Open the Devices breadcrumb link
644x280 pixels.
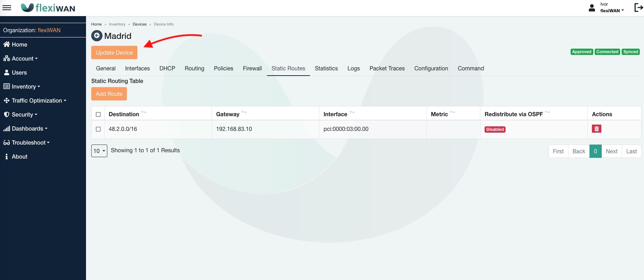(139, 24)
